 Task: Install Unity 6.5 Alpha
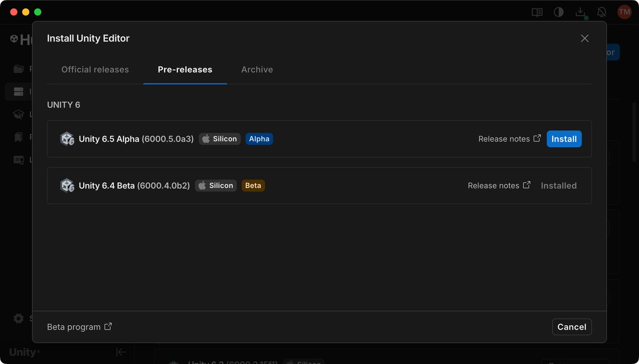pos(564,139)
